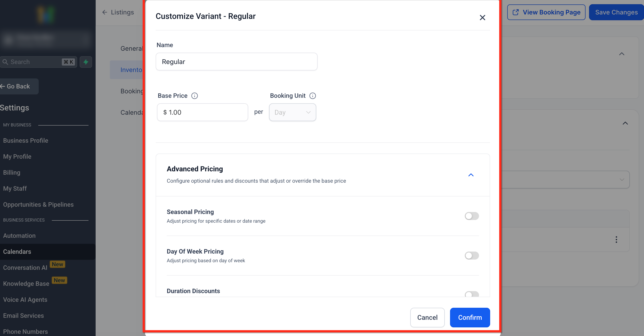Open Business Profile in settings sidebar
This screenshot has width=644, height=336.
click(26, 140)
